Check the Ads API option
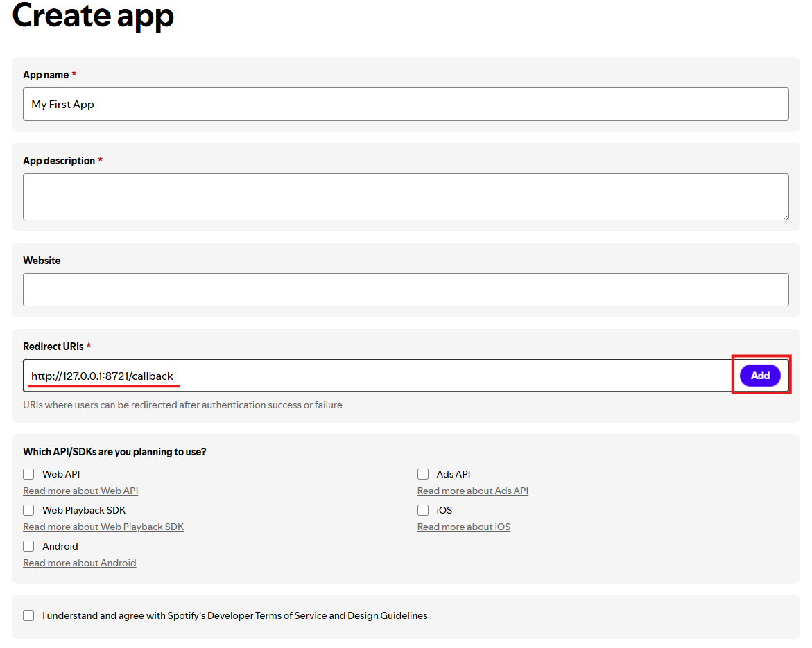The image size is (812, 648). tap(423, 473)
